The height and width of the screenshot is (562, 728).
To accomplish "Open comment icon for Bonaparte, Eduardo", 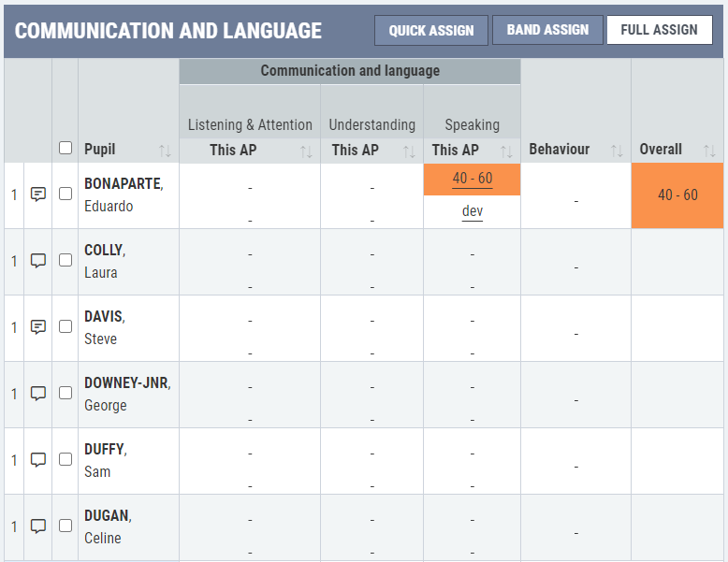I will (x=38, y=194).
